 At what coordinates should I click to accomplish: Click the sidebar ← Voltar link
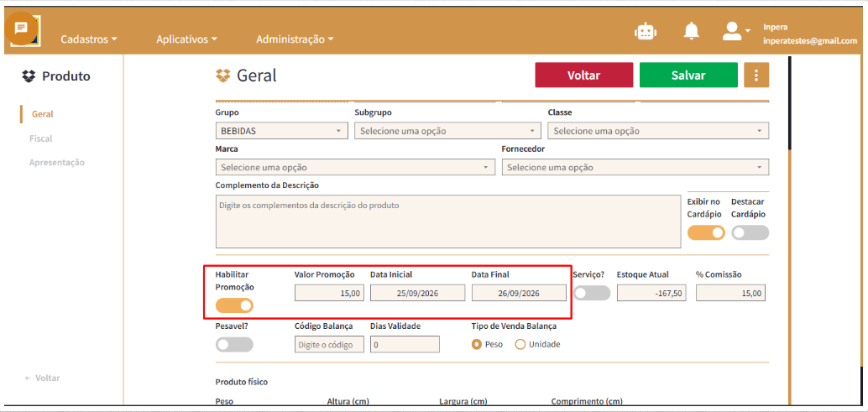click(x=43, y=378)
